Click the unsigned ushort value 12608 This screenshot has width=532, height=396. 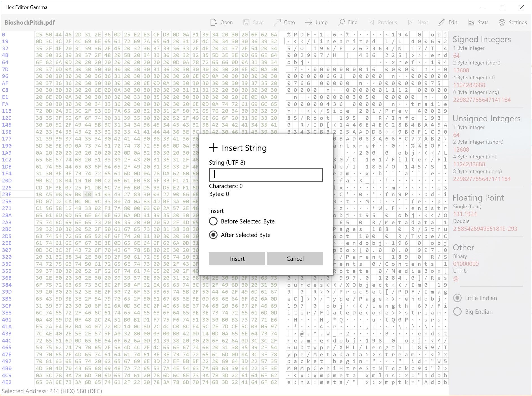click(x=461, y=150)
